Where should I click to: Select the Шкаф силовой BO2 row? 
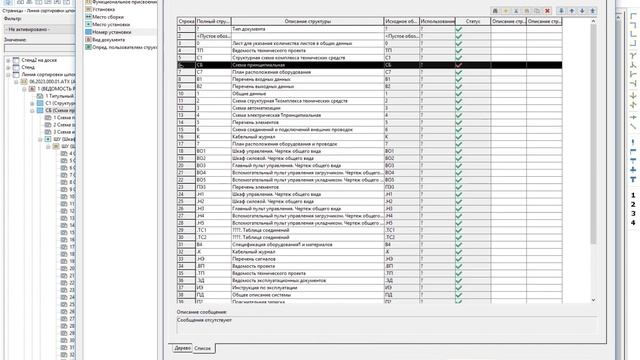(369, 158)
